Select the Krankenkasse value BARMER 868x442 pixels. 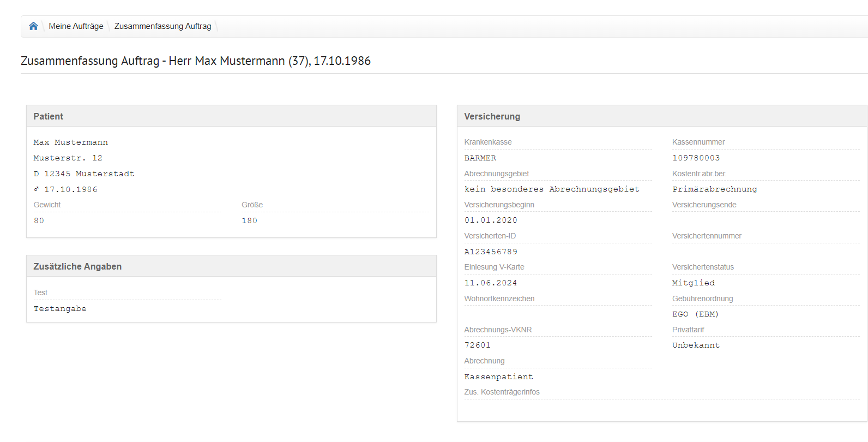[x=480, y=158]
